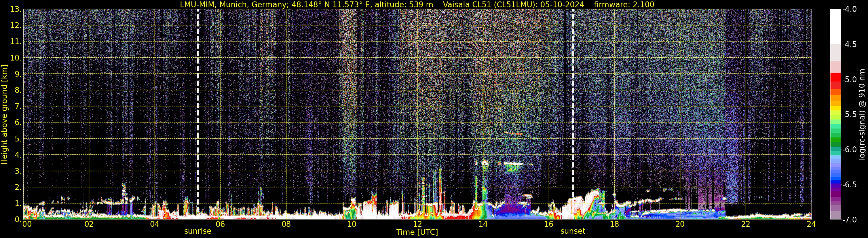Click the "08" tick label on time axis

(x=286, y=224)
